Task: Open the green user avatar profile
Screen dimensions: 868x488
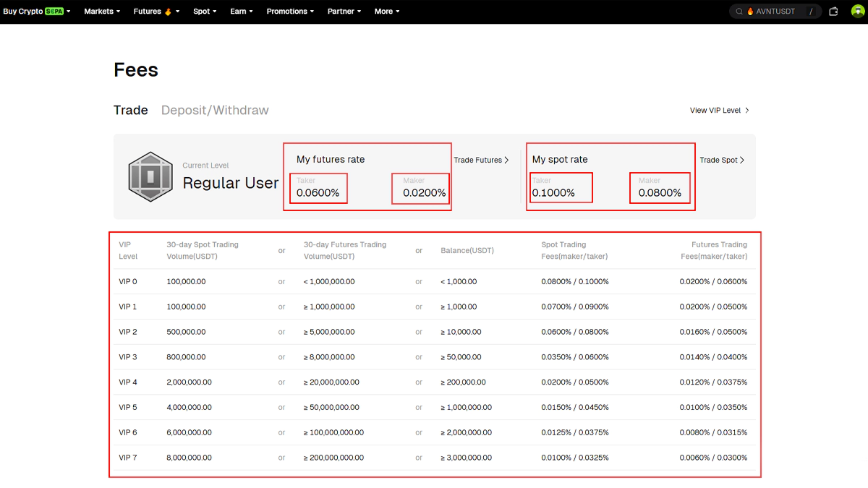Action: 858,12
